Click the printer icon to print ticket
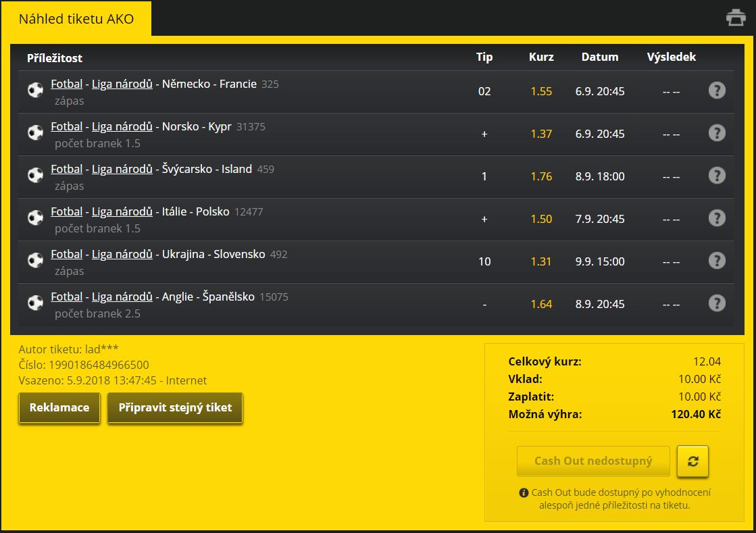 [736, 18]
